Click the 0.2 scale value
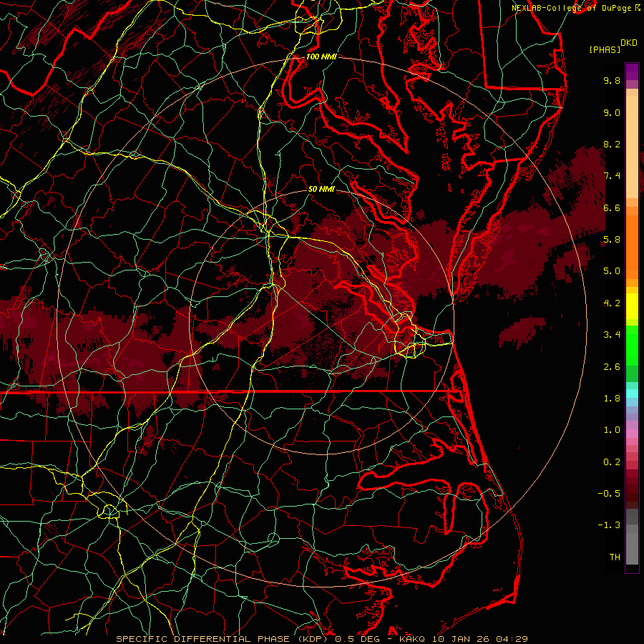The width and height of the screenshot is (644, 644). (x=612, y=462)
